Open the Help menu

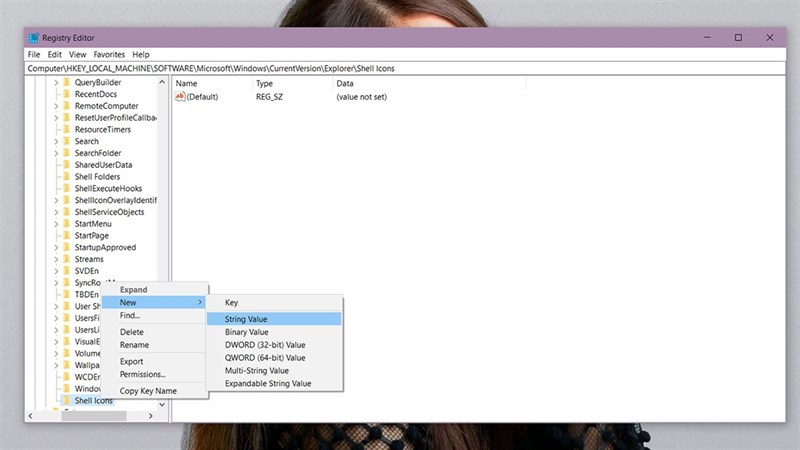[x=141, y=54]
